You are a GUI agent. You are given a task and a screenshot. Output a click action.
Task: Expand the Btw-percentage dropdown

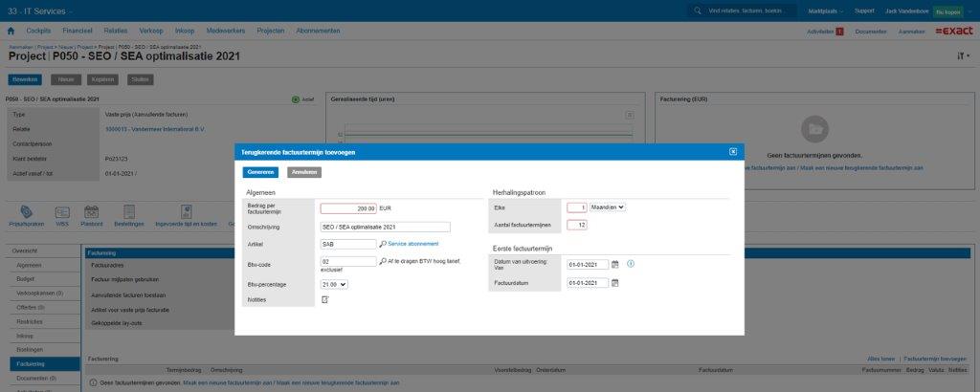click(x=334, y=284)
